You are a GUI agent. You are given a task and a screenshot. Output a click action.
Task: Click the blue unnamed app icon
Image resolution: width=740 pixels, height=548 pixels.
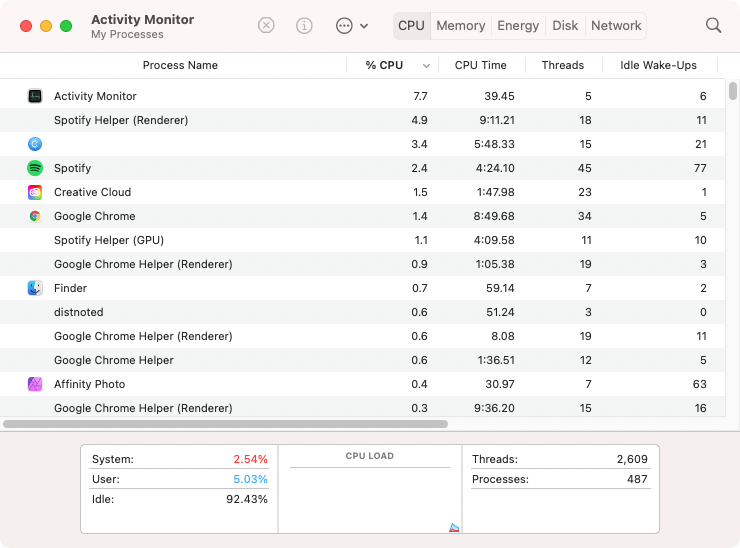pos(35,144)
